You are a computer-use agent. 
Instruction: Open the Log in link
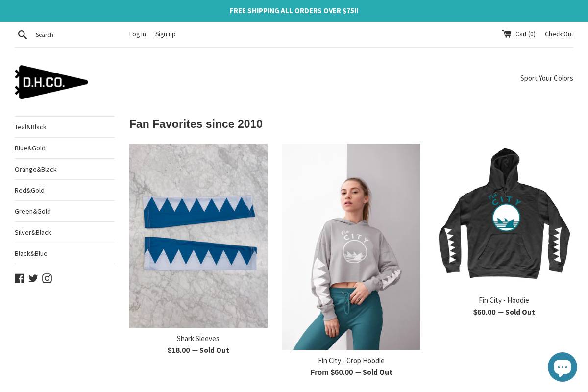(138, 34)
